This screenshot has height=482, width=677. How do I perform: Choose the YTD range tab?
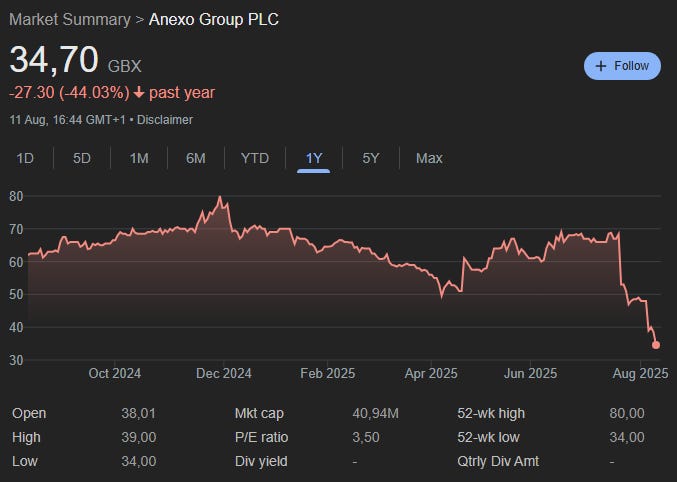pyautogui.click(x=255, y=158)
